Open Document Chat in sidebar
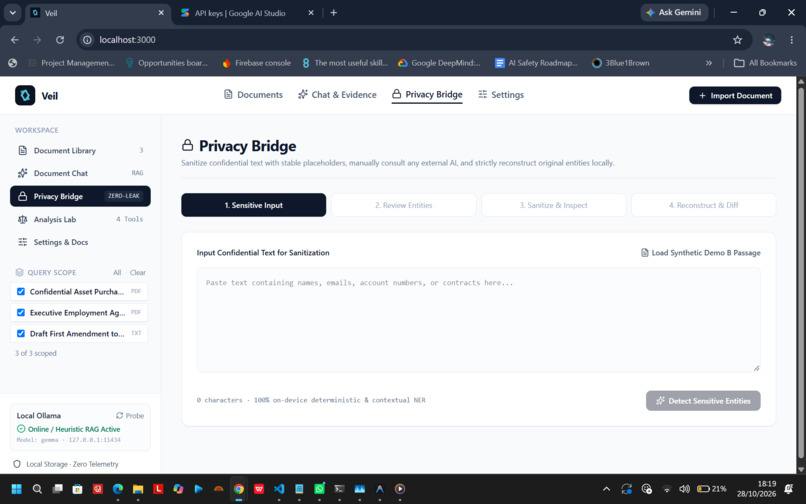Image resolution: width=806 pixels, height=504 pixels. (x=80, y=173)
